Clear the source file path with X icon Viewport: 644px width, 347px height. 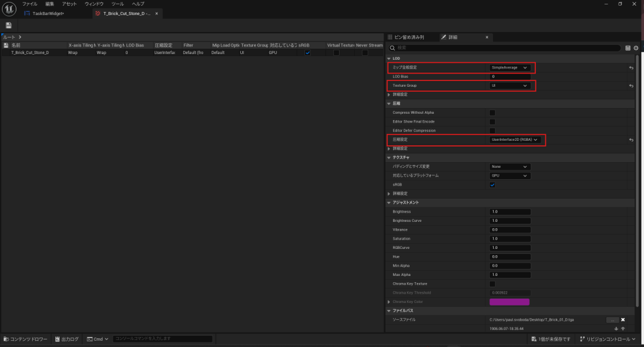coord(623,320)
